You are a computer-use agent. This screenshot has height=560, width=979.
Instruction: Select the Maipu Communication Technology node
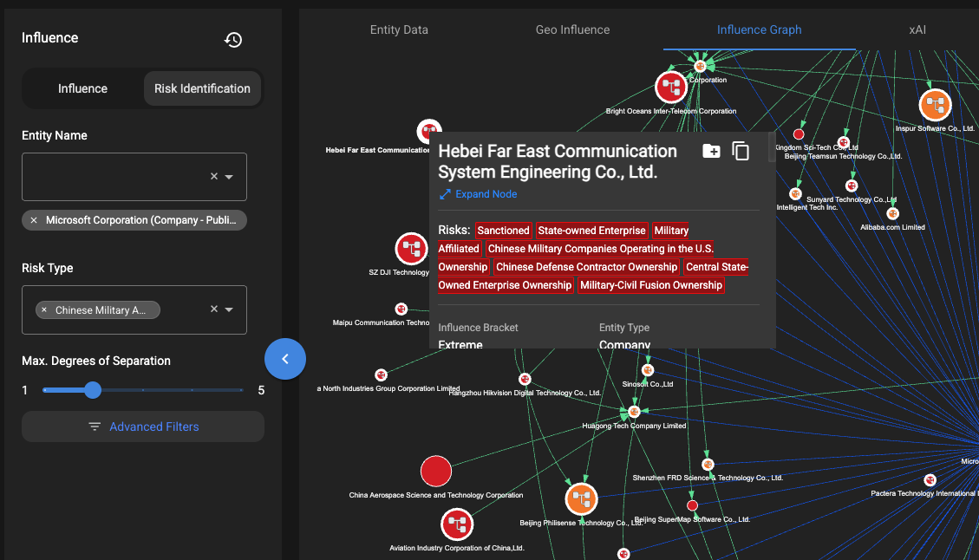click(401, 309)
